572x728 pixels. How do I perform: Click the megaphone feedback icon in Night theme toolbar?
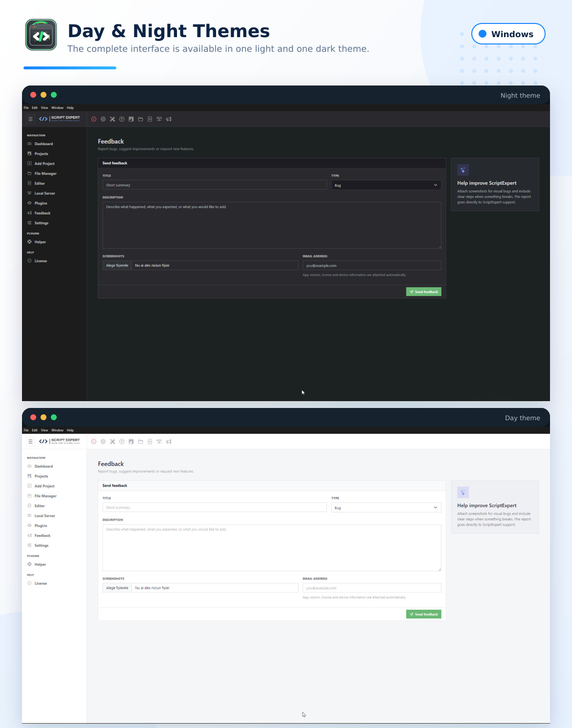coord(169,119)
